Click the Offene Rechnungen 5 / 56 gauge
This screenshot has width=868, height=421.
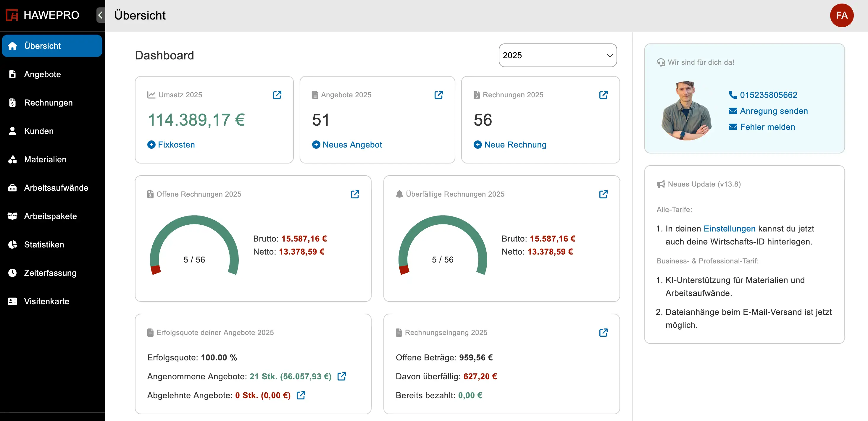(x=194, y=245)
